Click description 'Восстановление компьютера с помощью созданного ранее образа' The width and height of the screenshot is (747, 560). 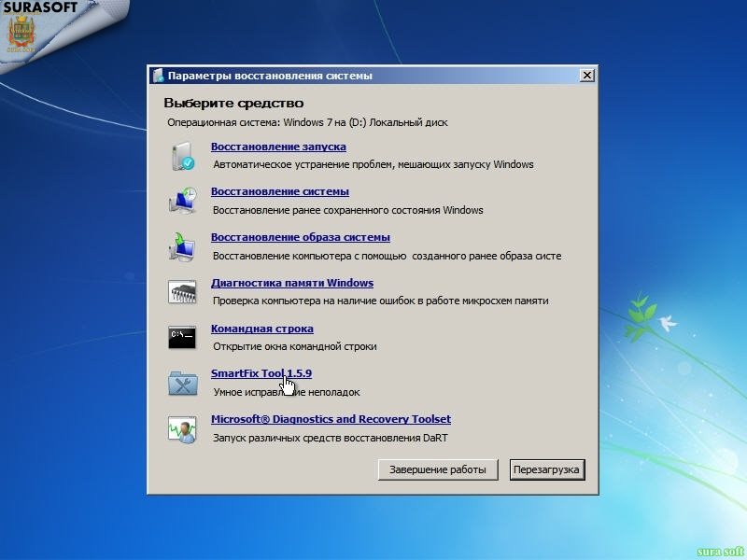[x=388, y=256]
